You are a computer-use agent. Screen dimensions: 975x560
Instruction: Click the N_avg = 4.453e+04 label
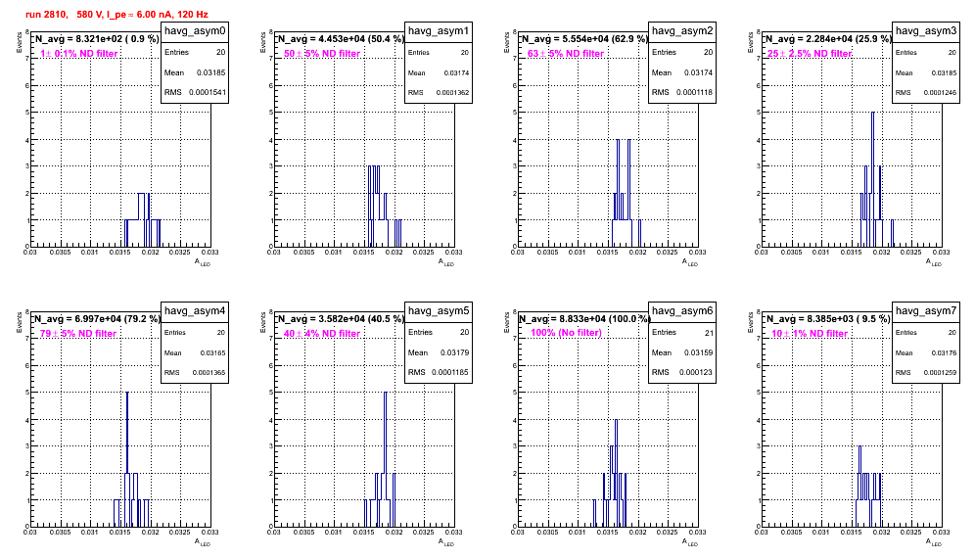(340, 38)
